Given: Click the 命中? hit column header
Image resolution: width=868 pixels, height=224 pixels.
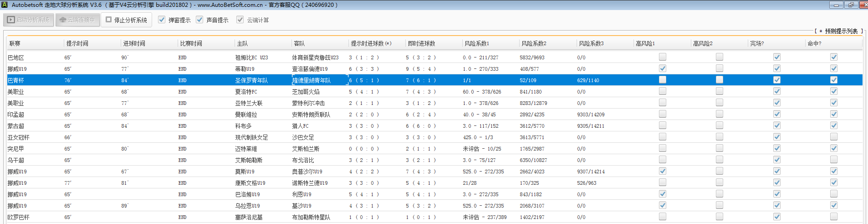Looking at the screenshot, I should 814,43.
